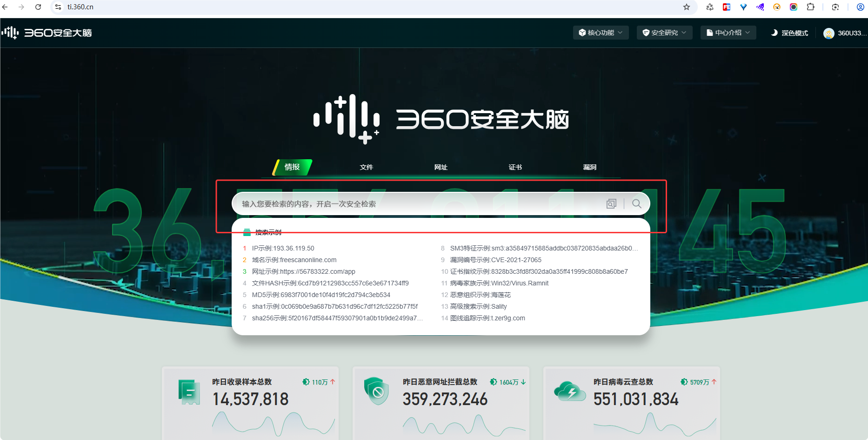Click the purple rocket extension icon

760,7
